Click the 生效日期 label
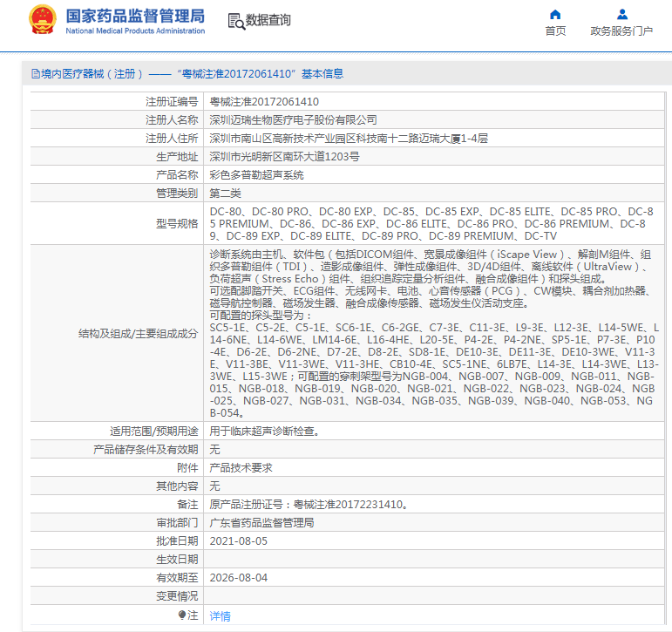 tap(177, 560)
